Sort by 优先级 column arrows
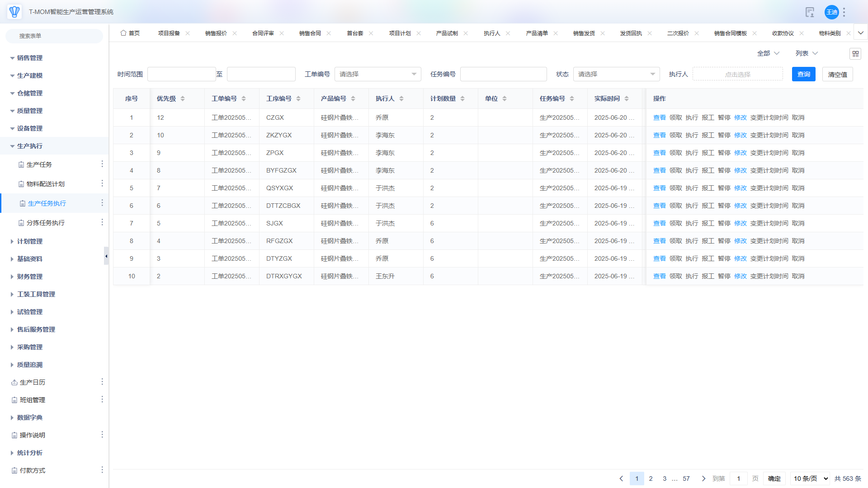Screen dimensions: 868x488 (183, 99)
